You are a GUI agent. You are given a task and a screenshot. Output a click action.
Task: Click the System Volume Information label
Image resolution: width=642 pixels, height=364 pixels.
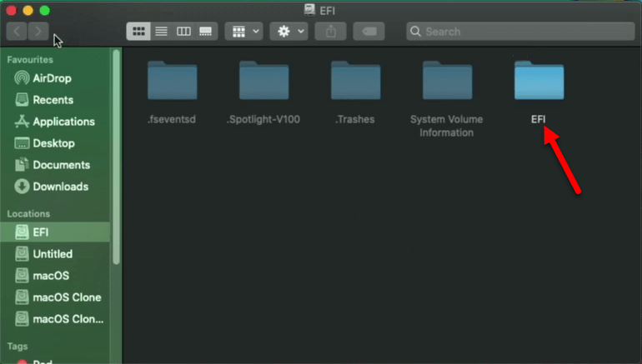click(447, 126)
